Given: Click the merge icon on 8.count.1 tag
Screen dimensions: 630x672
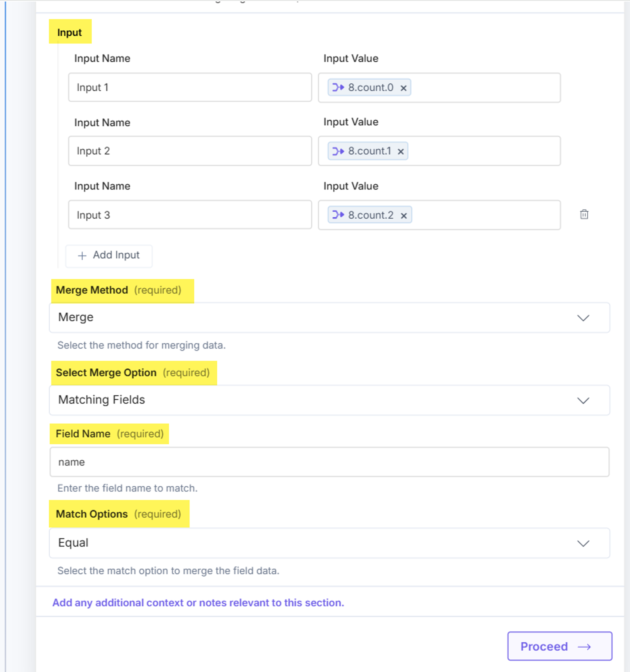Looking at the screenshot, I should click(338, 151).
